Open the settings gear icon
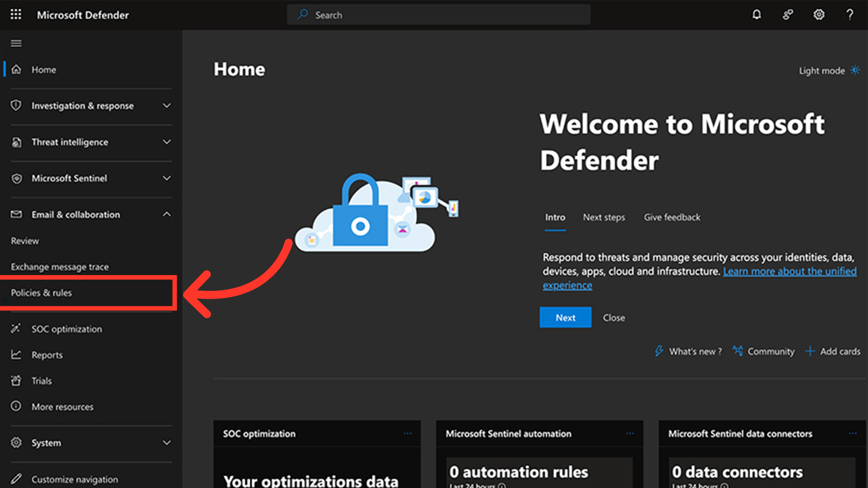Screen dimensions: 868x488 tap(819, 14)
